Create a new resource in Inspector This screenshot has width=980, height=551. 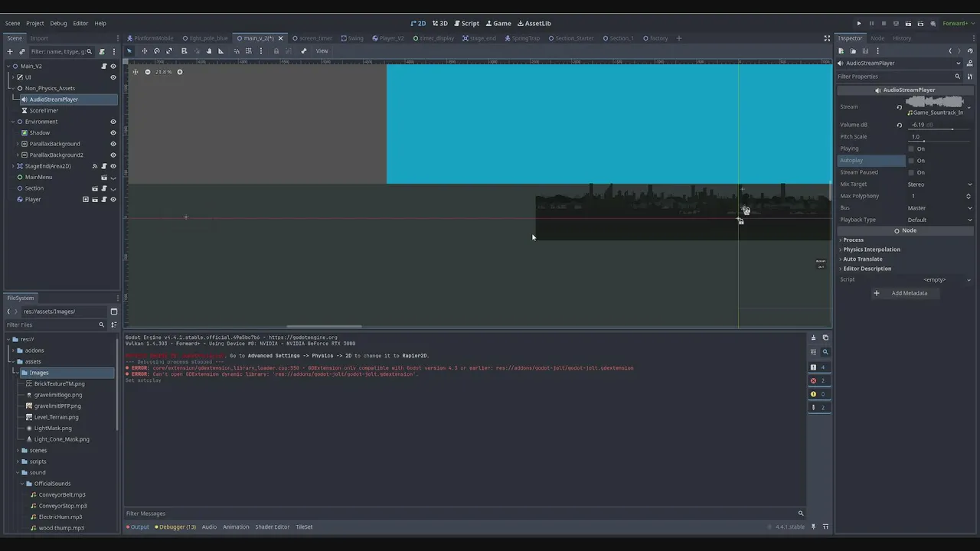click(x=841, y=51)
